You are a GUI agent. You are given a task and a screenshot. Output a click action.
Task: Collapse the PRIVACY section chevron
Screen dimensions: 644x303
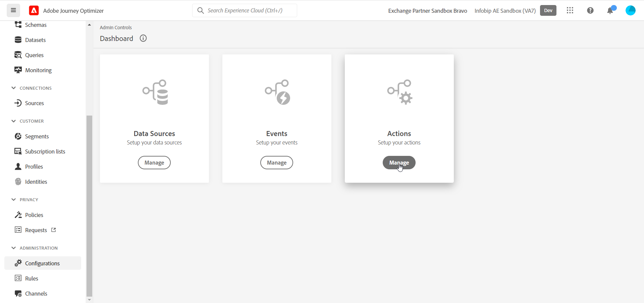(x=13, y=200)
